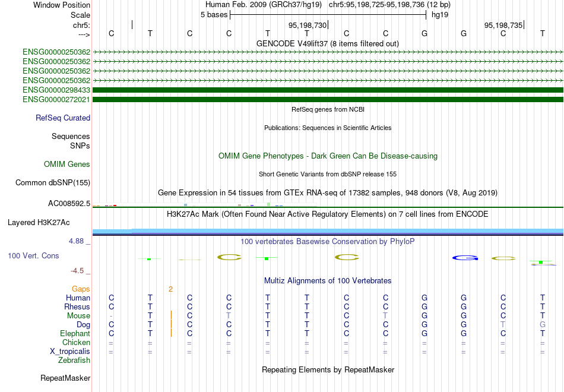The image size is (564, 392).
Task: Click the hg19 label beside the scale bar
Action: (440, 15)
